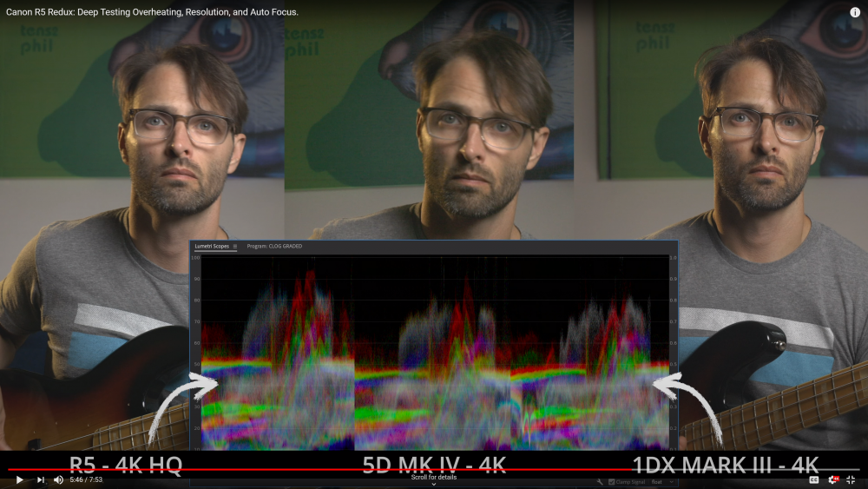Click the video title text
Image resolution: width=868 pixels, height=489 pixels.
click(152, 12)
